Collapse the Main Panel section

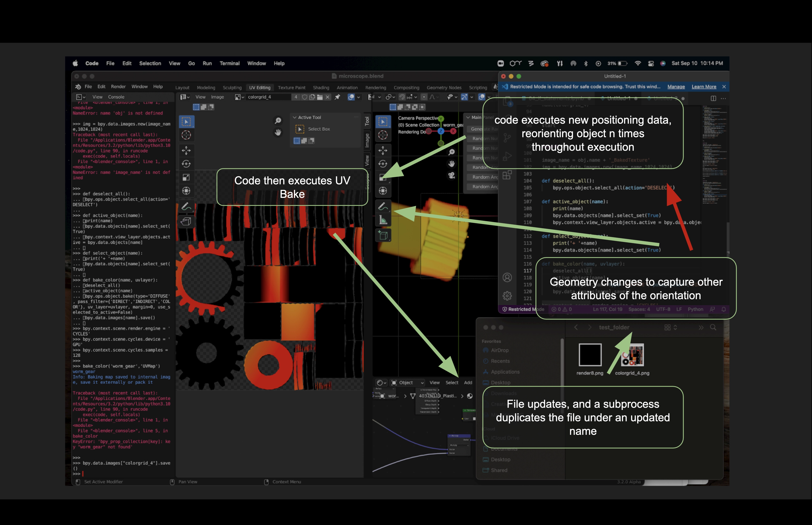[468, 117]
